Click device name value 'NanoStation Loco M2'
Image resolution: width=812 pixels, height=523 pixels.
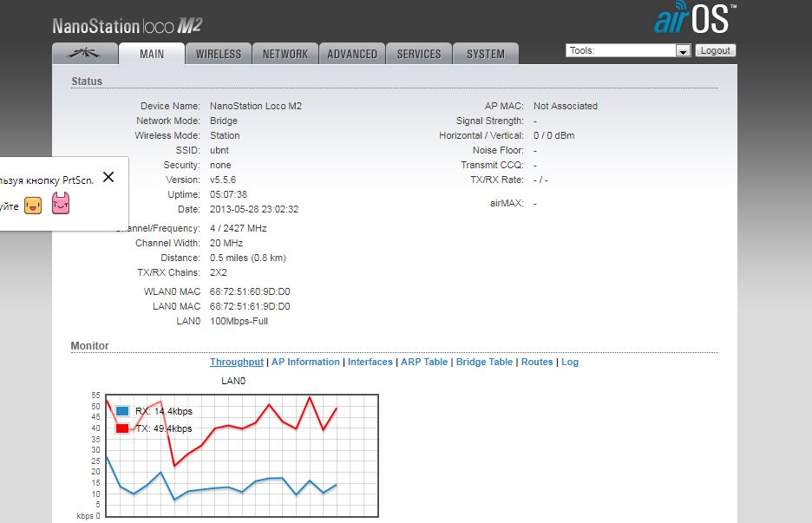(x=256, y=106)
